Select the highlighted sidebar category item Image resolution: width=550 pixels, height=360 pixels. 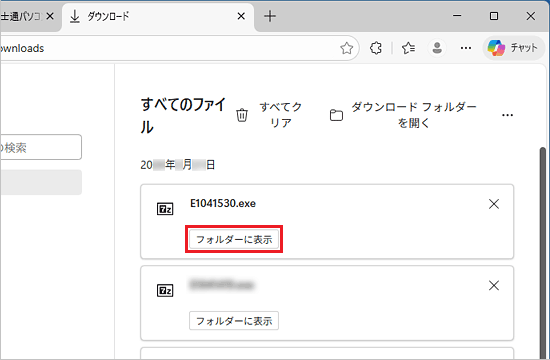(x=41, y=182)
